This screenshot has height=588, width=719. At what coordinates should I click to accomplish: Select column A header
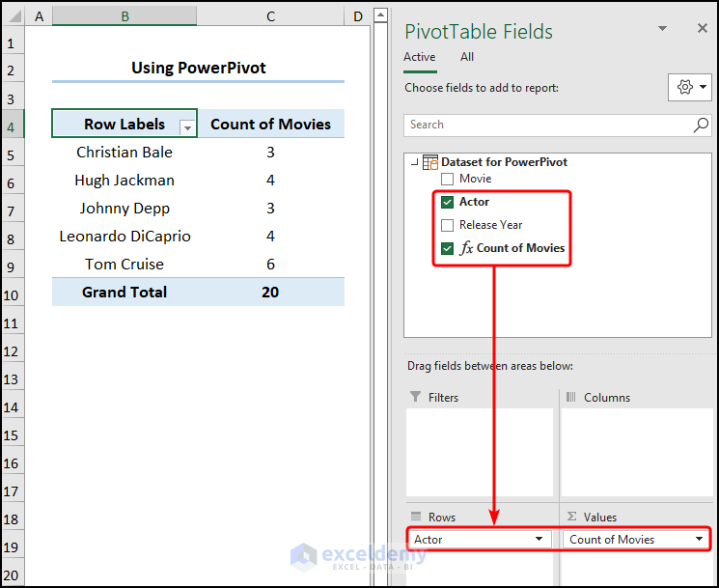click(39, 16)
